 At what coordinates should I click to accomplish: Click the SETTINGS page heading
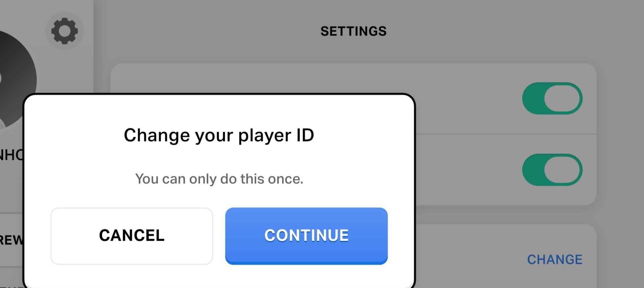click(x=353, y=31)
